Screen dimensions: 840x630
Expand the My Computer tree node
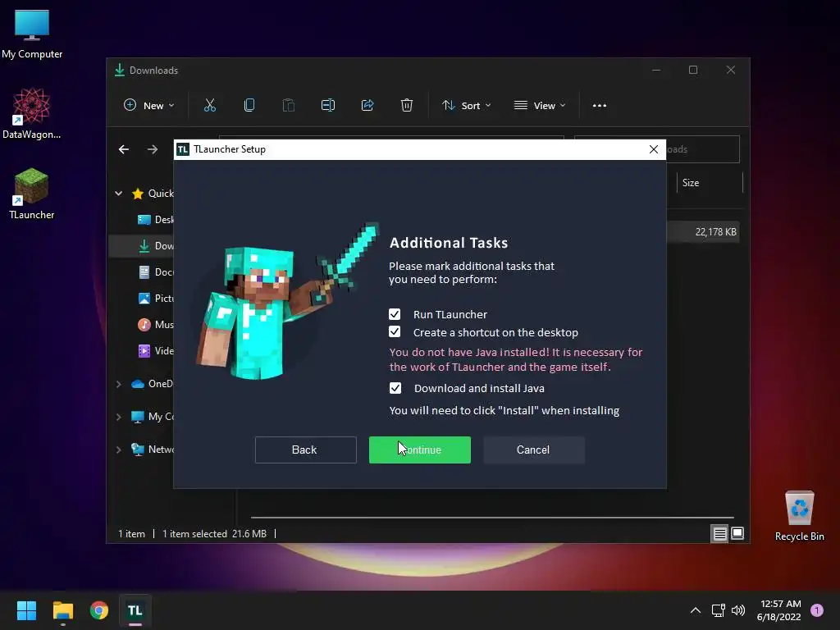coord(119,417)
